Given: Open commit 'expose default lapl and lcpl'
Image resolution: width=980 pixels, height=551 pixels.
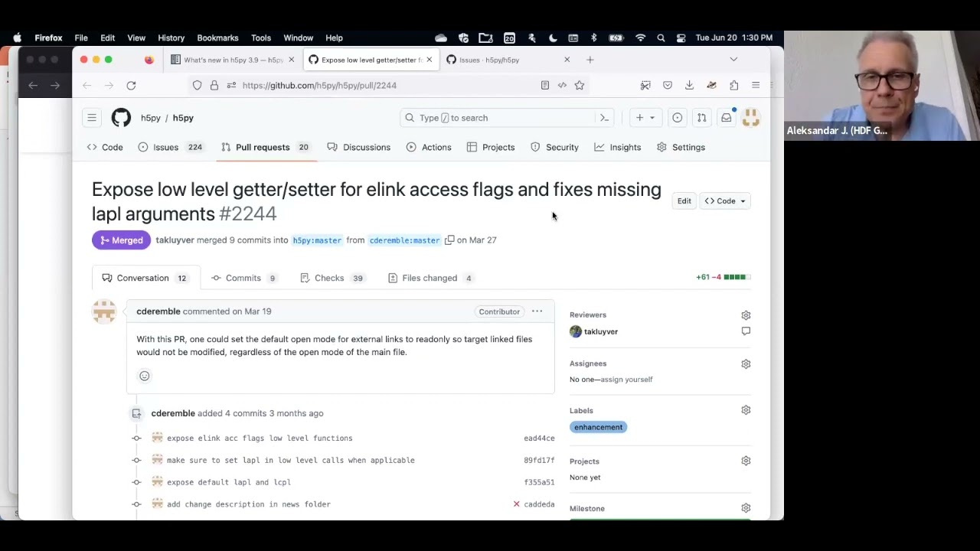Looking at the screenshot, I should click(229, 482).
